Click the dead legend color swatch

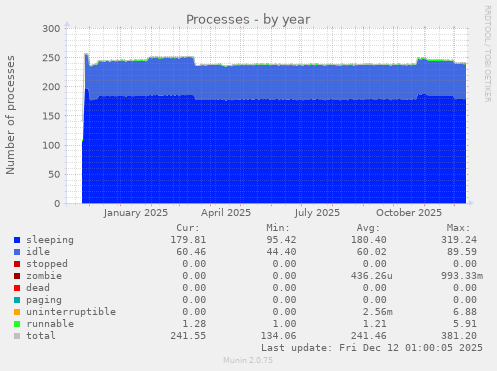17,288
